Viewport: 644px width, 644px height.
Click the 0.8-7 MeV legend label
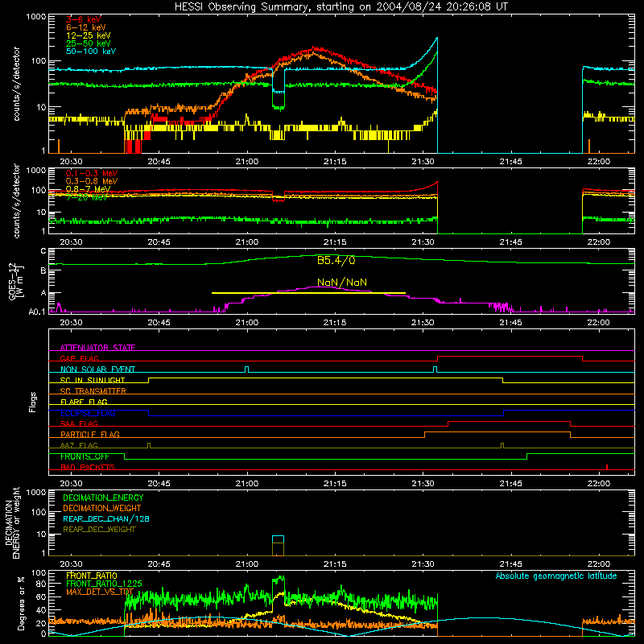tap(88, 189)
